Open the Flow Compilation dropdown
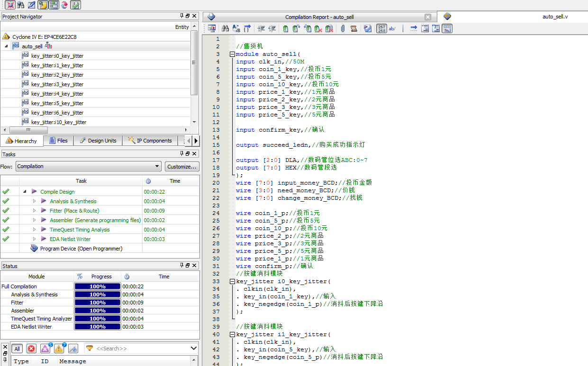The image size is (588, 366). click(x=89, y=167)
